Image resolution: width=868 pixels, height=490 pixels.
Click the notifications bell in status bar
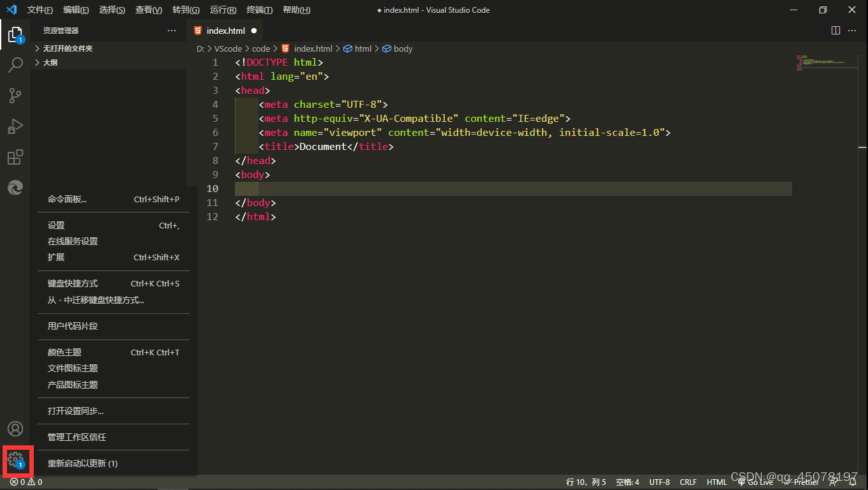(853, 482)
